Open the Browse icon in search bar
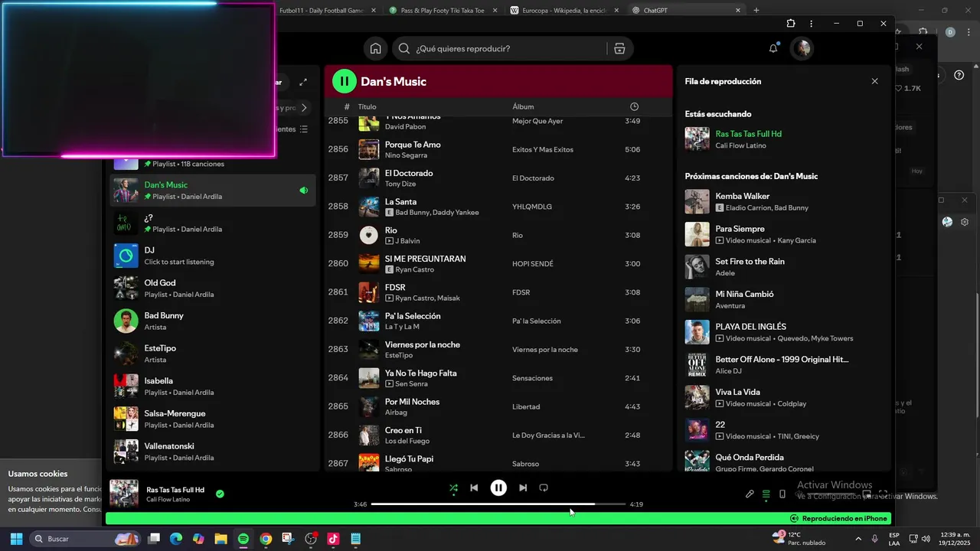The width and height of the screenshot is (980, 551). click(619, 48)
